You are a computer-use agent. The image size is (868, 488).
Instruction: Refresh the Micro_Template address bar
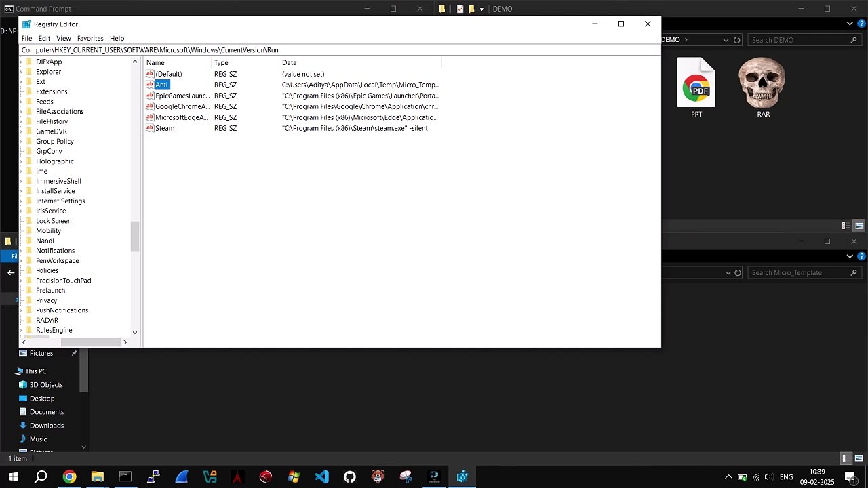tap(737, 272)
